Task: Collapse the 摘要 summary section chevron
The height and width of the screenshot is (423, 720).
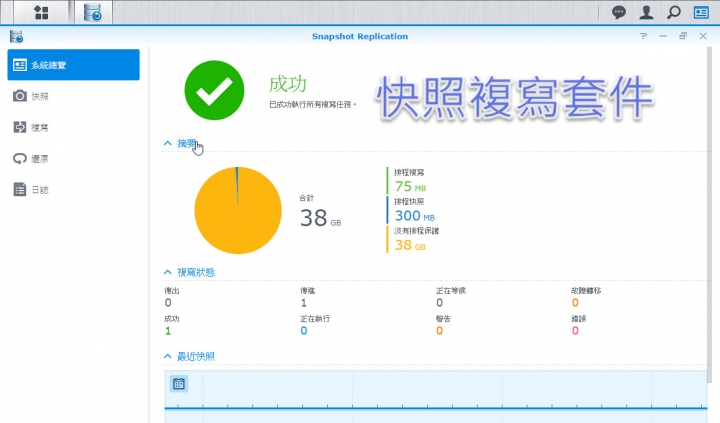Action: point(168,143)
